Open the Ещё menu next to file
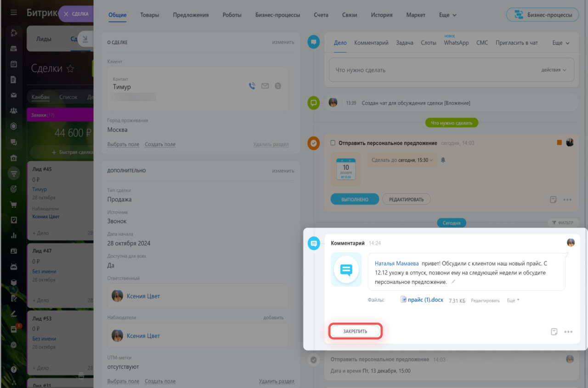The width and height of the screenshot is (588, 388). pyautogui.click(x=513, y=300)
